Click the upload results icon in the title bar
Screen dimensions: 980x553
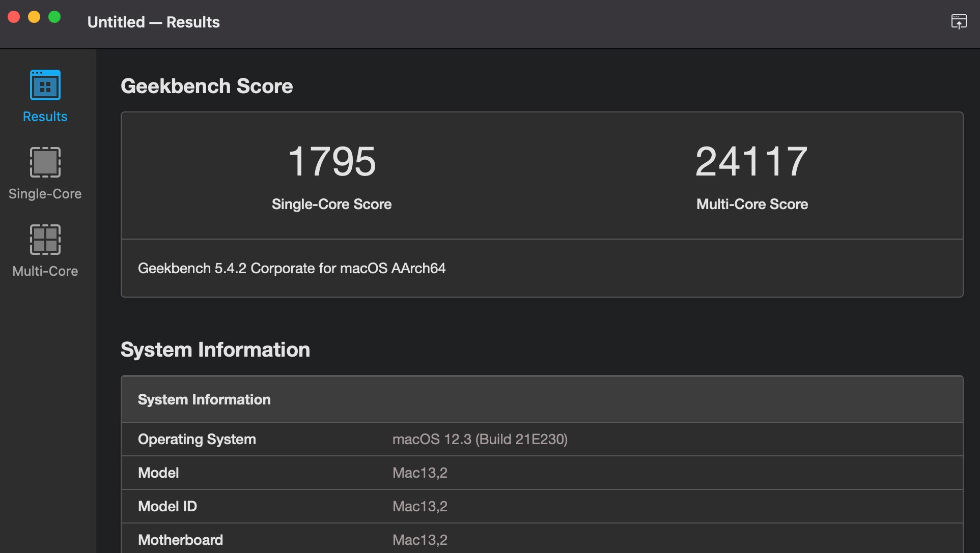click(x=959, y=22)
